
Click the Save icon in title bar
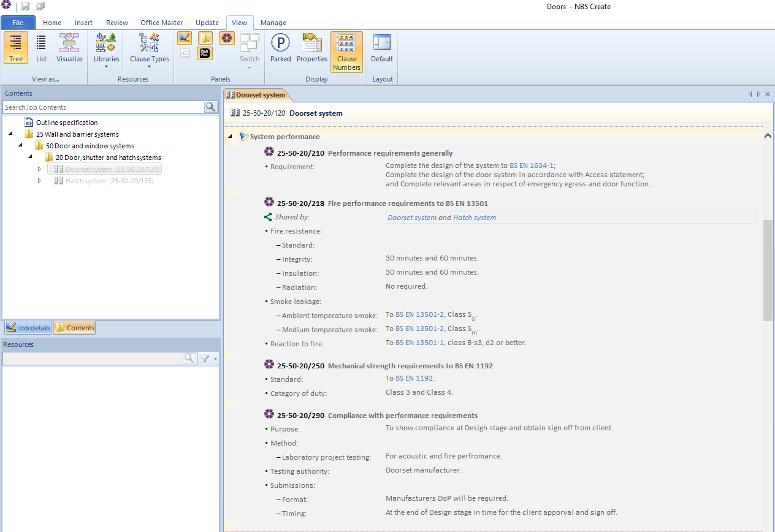click(x=26, y=6)
